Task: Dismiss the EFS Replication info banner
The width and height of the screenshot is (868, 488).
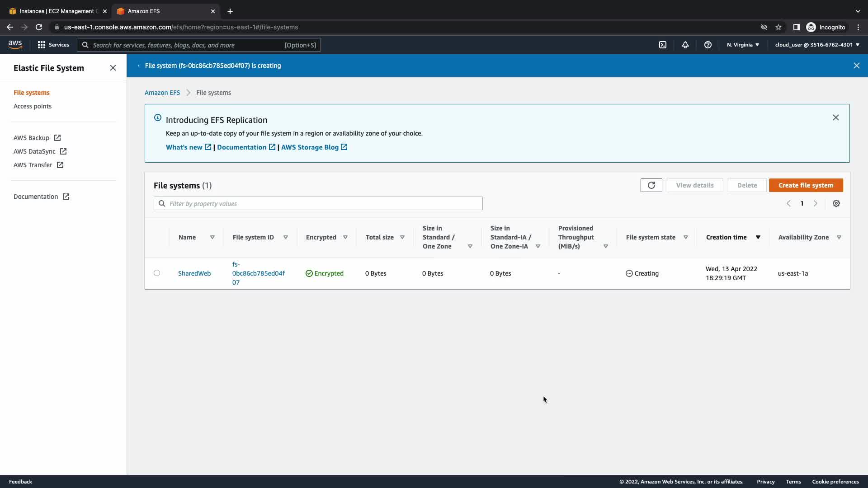Action: pyautogui.click(x=835, y=117)
